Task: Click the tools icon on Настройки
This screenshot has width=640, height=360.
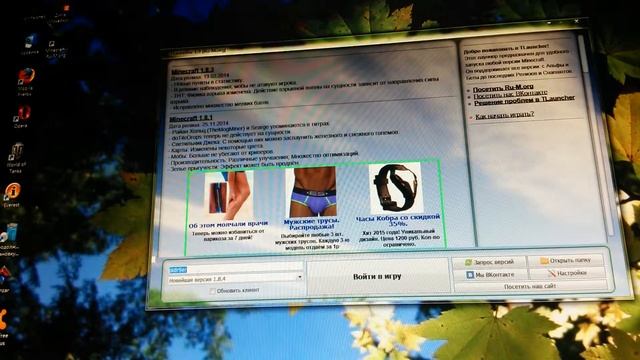Action: pyautogui.click(x=552, y=273)
